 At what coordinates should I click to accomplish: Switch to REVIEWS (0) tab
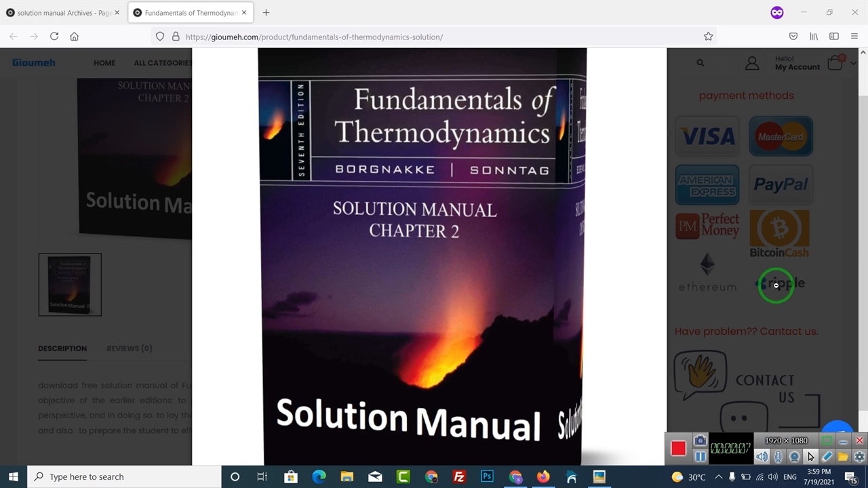click(129, 348)
